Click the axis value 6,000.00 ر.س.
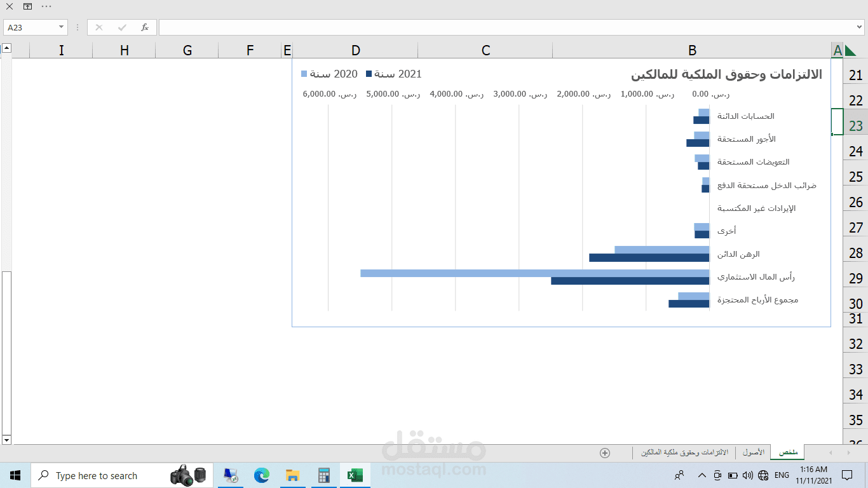Viewport: 868px width, 488px height. click(x=330, y=94)
